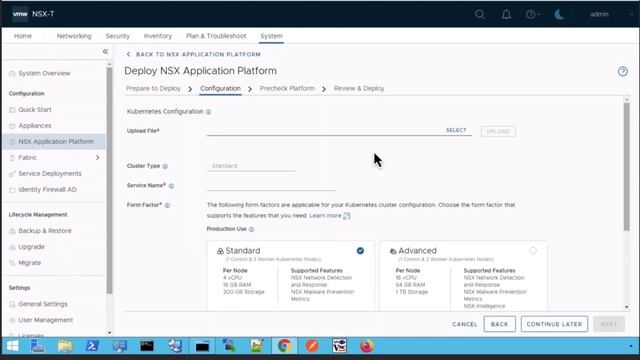Open the header help question-mark menu

(x=533, y=14)
